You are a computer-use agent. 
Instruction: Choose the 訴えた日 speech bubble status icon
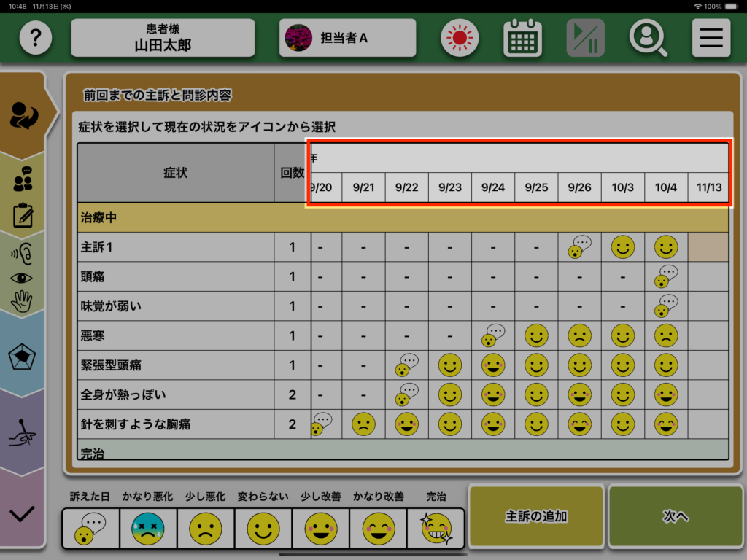[x=90, y=528]
